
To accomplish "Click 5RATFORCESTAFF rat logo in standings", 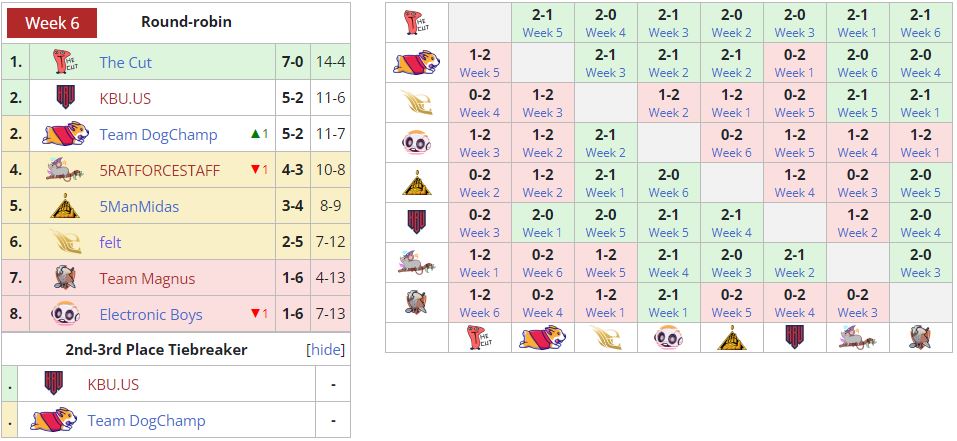I will (x=67, y=170).
